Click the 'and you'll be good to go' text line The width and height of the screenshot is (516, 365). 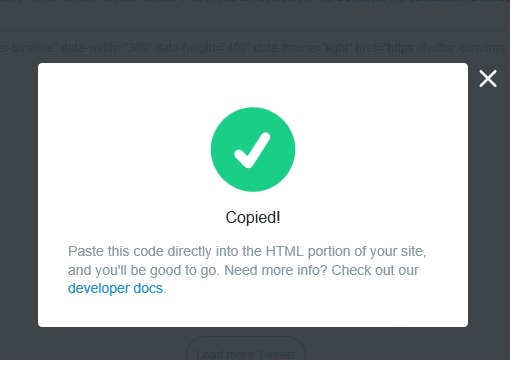144,270
